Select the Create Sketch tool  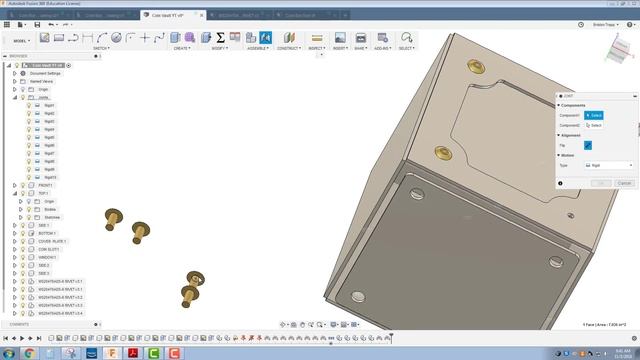click(44, 38)
